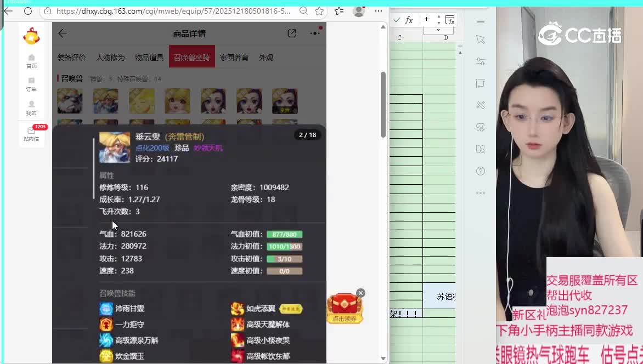Open the browser settings and more menu
643x364 pixels.
[x=379, y=11]
